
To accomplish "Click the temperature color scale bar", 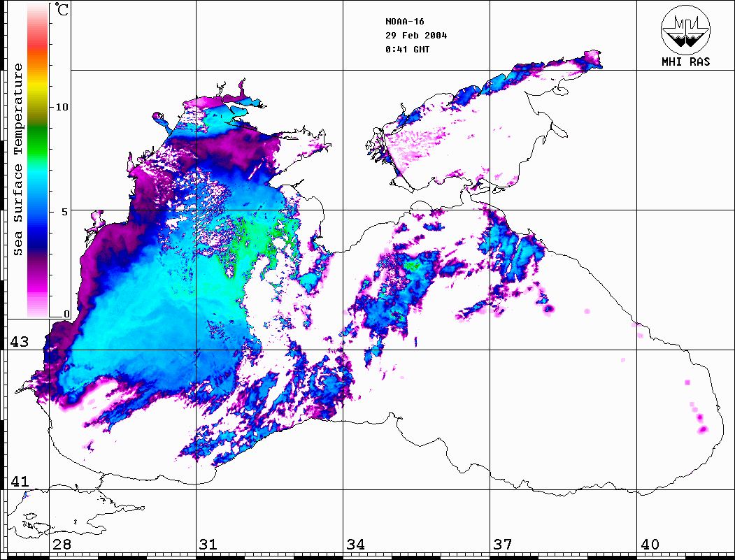I will pyautogui.click(x=38, y=160).
